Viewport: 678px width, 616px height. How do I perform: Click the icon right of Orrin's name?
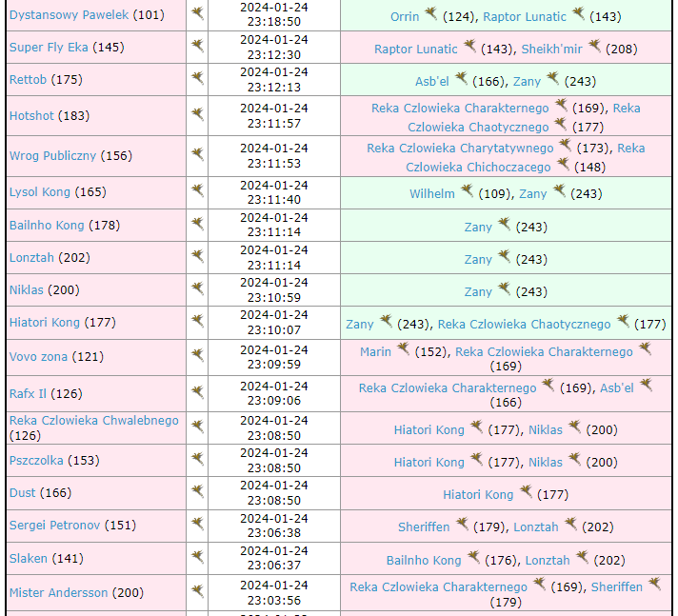430,14
